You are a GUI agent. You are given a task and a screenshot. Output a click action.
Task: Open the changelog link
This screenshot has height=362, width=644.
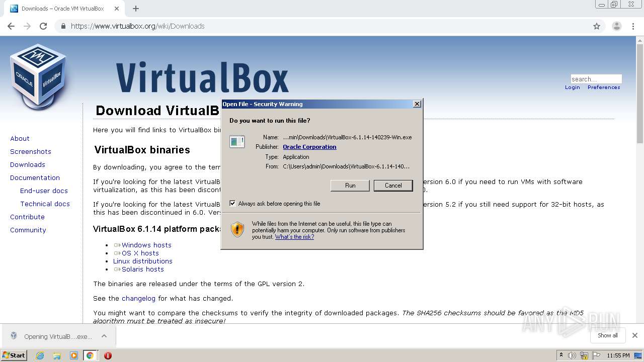coord(139,298)
